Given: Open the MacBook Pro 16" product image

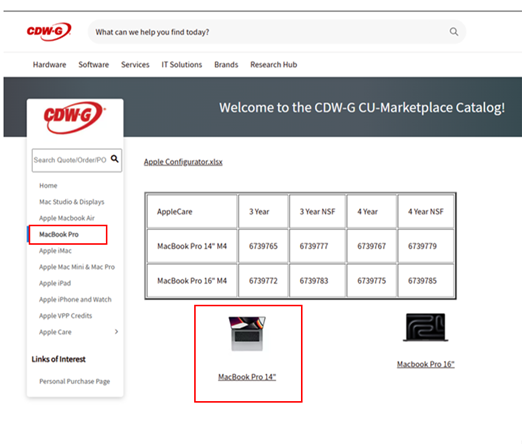Looking at the screenshot, I should (x=425, y=327).
